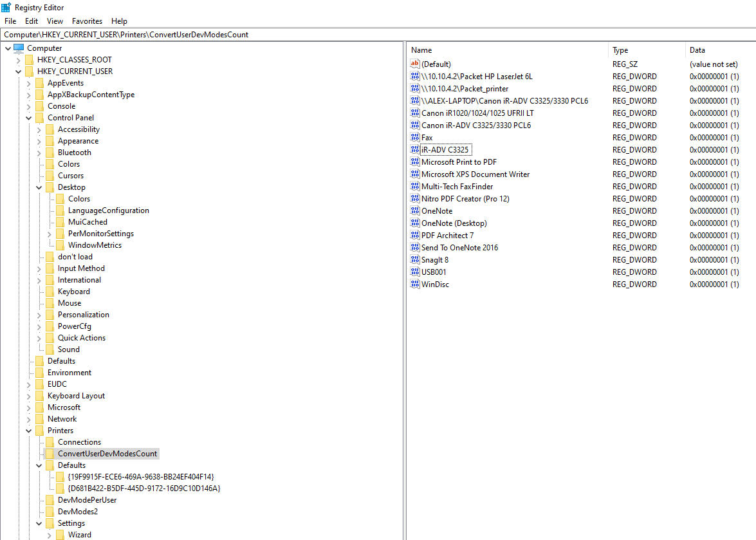The width and height of the screenshot is (756, 540).
Task: Select {D681B422-B5DF-445D-9172-16D9C10D146A} key
Action: [x=144, y=489]
